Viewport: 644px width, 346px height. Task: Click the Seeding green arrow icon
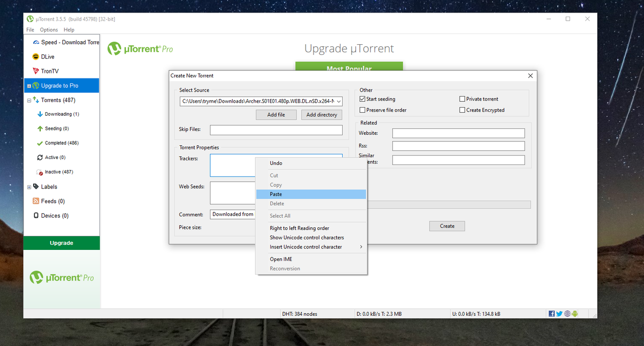point(40,129)
